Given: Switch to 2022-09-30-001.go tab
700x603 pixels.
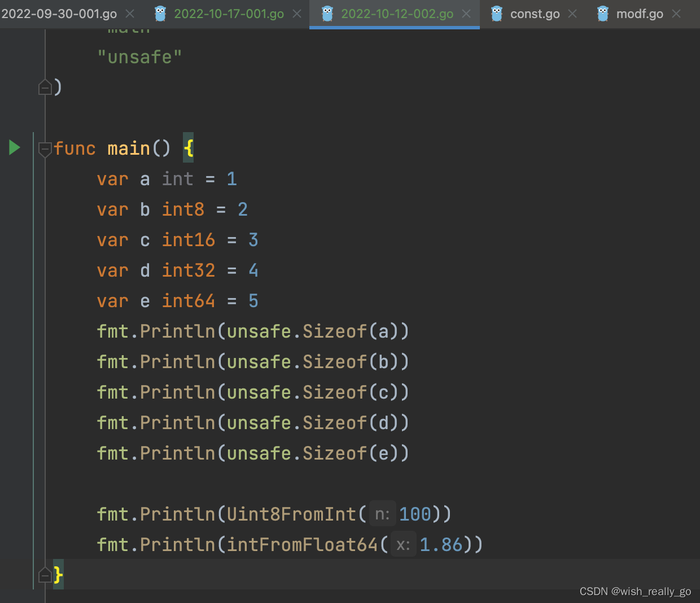Looking at the screenshot, I should pyautogui.click(x=59, y=14).
